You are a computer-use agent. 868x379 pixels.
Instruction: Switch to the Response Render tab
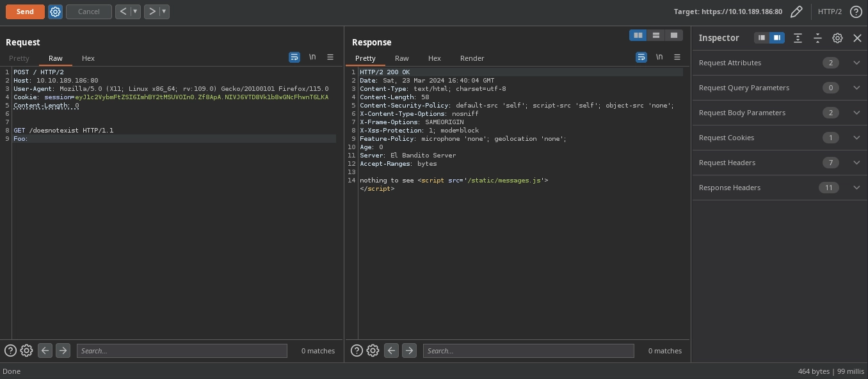coord(472,58)
